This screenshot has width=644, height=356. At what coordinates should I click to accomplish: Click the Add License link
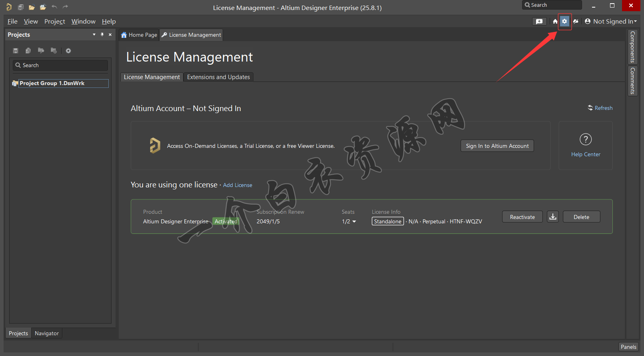click(x=237, y=185)
